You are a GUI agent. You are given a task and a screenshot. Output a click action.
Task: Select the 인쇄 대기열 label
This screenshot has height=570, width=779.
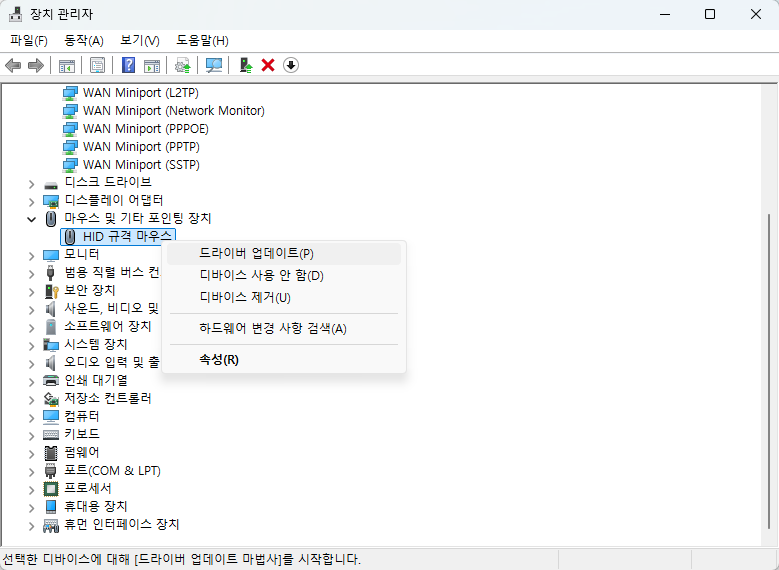pos(96,381)
